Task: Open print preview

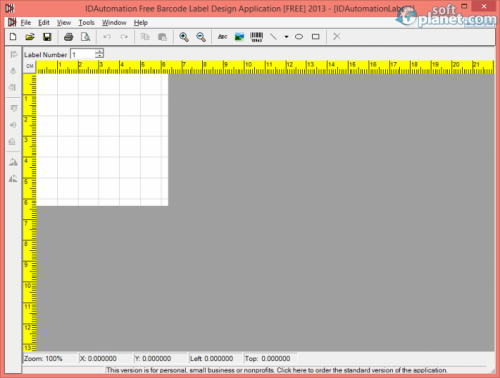Action: click(86, 37)
